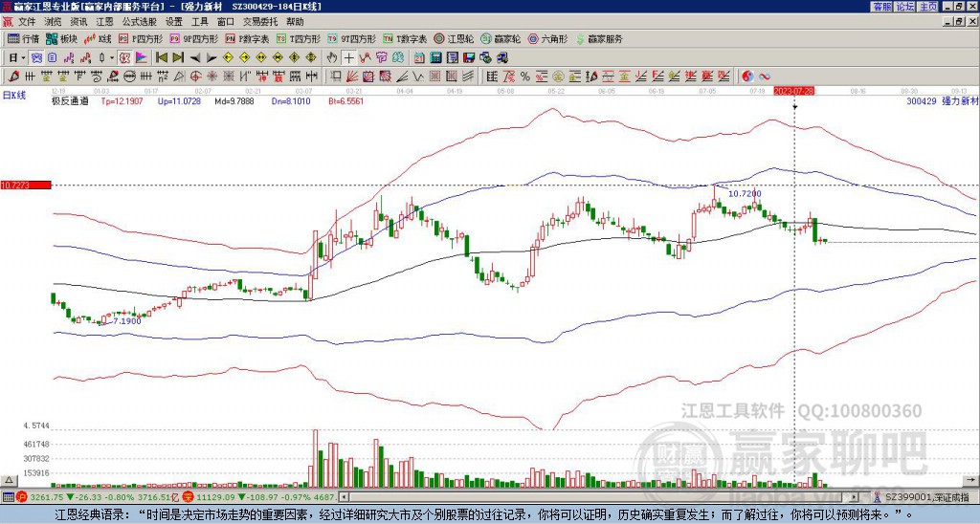
Task: Click the 11129.09 index status value
Action: click(214, 497)
